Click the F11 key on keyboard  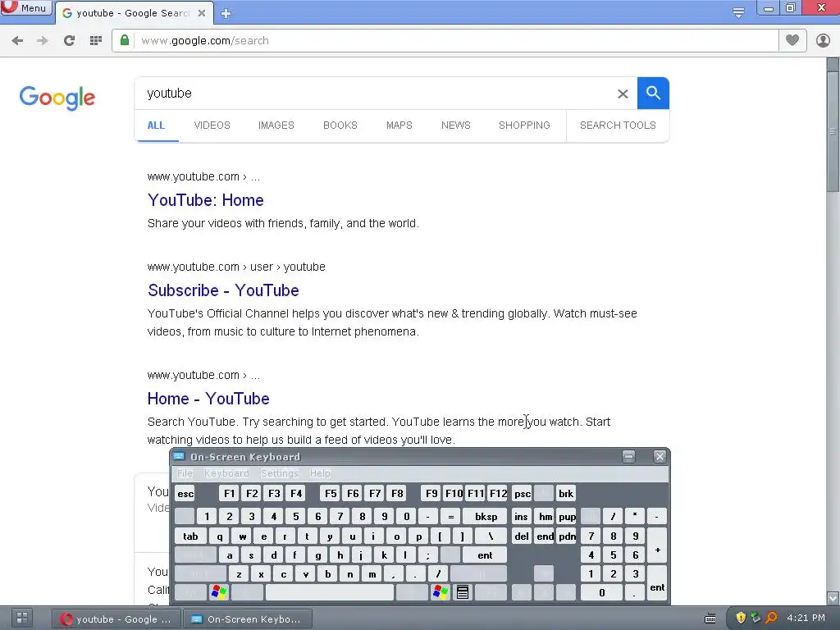coord(475,493)
